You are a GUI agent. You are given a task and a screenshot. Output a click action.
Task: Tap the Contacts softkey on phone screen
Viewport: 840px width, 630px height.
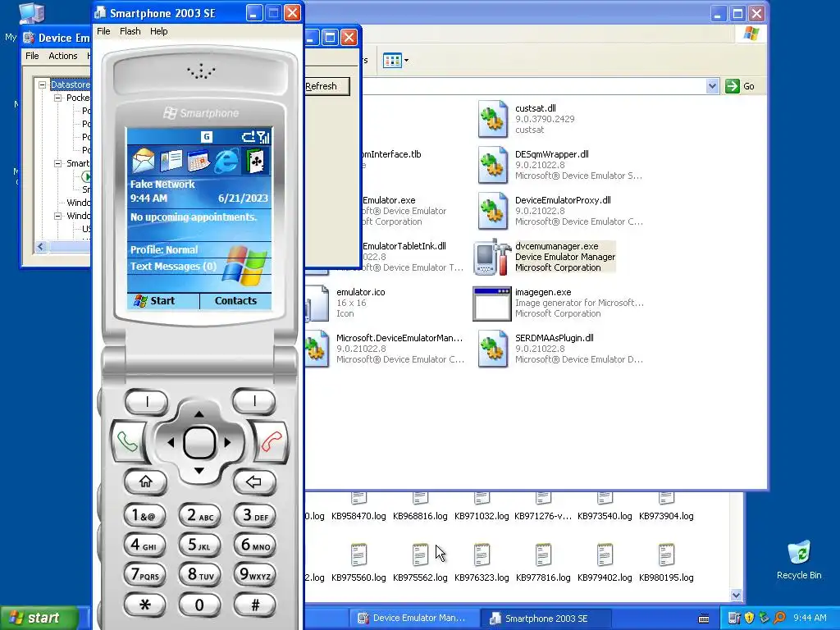(235, 300)
